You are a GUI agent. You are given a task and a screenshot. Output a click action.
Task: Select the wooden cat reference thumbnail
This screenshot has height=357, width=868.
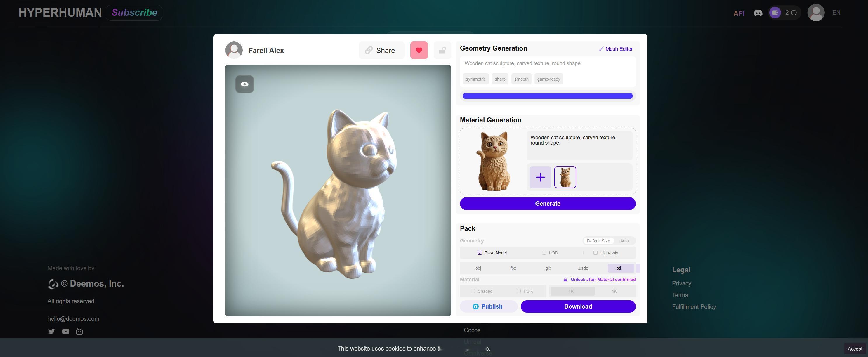coord(565,177)
